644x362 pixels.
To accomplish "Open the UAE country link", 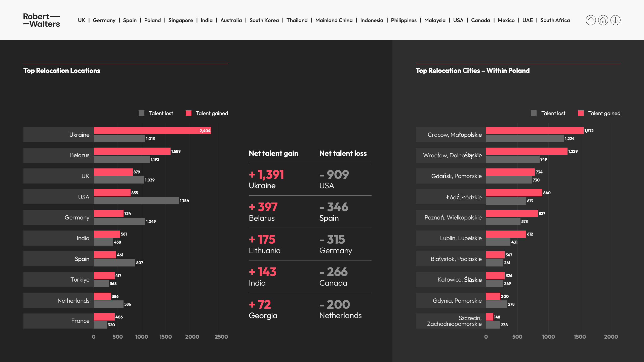I will (527, 20).
